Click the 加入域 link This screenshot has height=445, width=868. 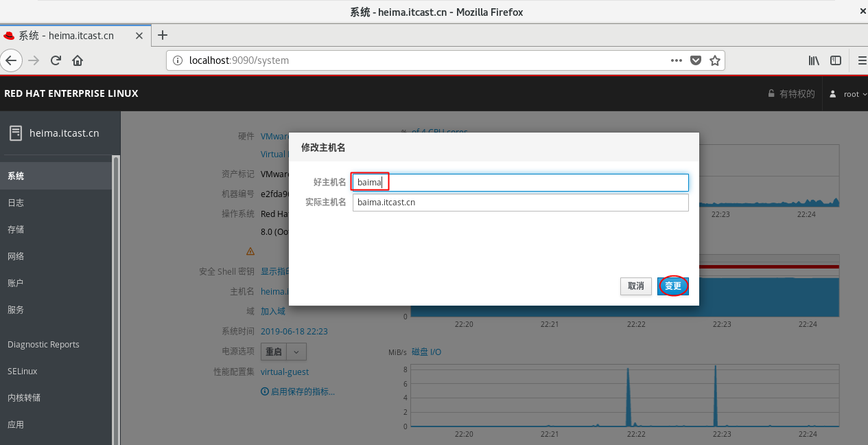tap(273, 311)
